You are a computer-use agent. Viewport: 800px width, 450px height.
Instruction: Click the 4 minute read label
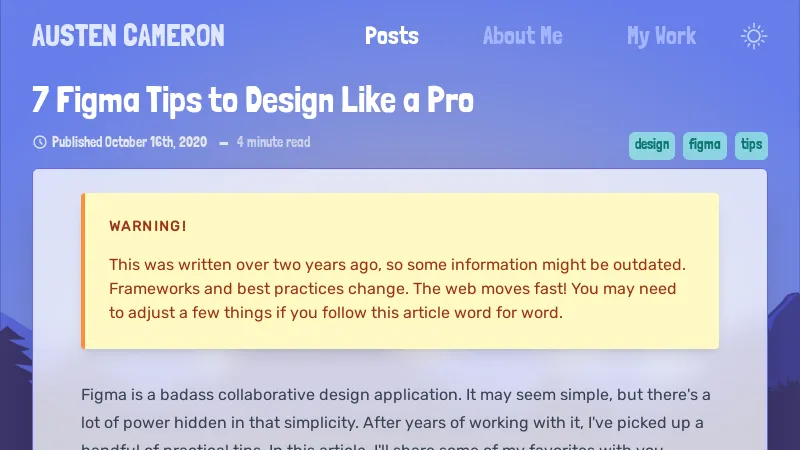click(x=273, y=142)
